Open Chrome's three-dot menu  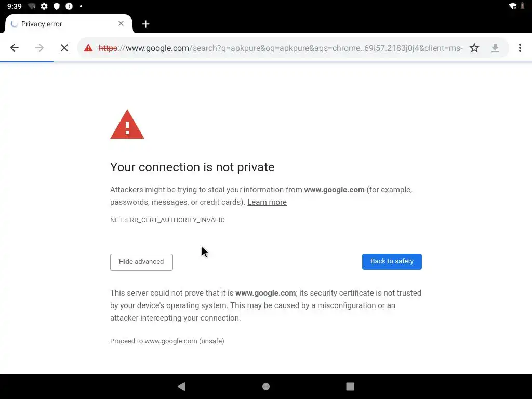[x=520, y=48]
